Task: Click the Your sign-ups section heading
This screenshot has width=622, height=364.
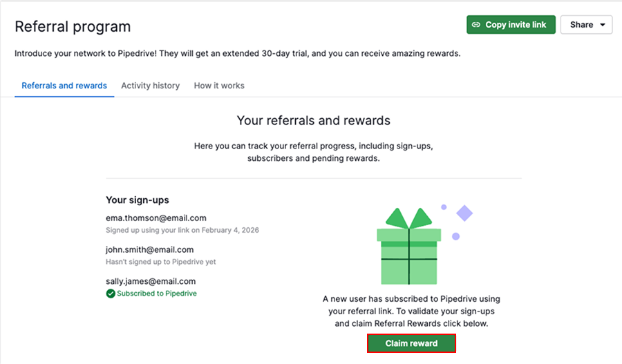Action: pyautogui.click(x=138, y=200)
